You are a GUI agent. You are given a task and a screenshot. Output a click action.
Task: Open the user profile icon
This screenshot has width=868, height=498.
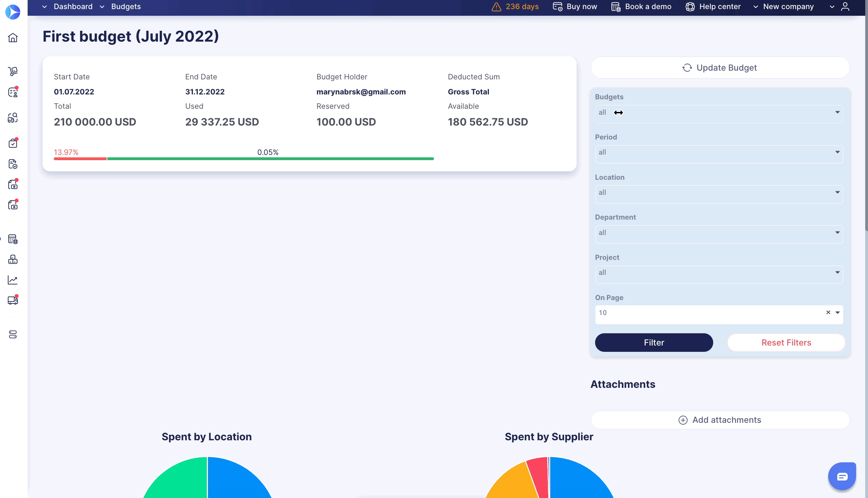click(x=845, y=7)
